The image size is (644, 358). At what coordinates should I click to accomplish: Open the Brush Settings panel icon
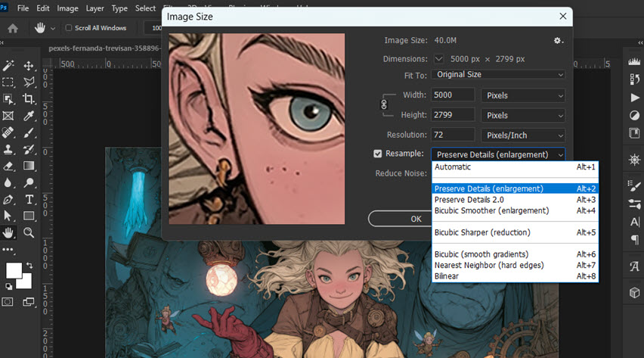[x=634, y=185]
